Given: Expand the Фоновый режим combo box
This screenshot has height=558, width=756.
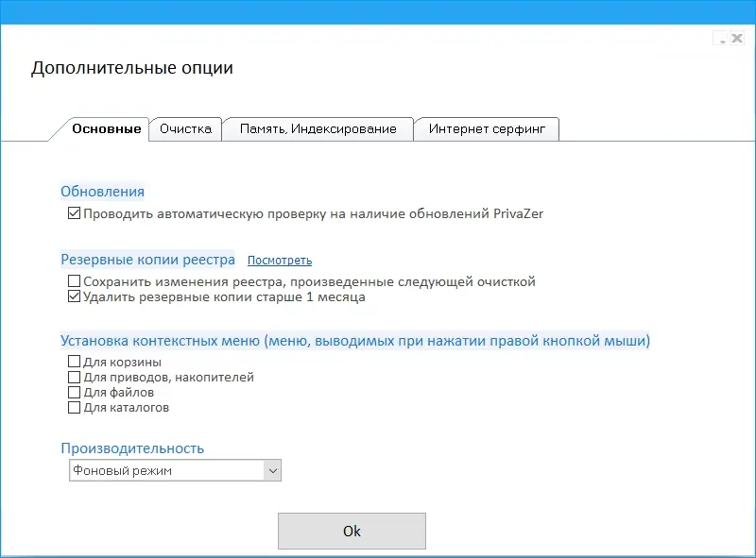Looking at the screenshot, I should 175,469.
